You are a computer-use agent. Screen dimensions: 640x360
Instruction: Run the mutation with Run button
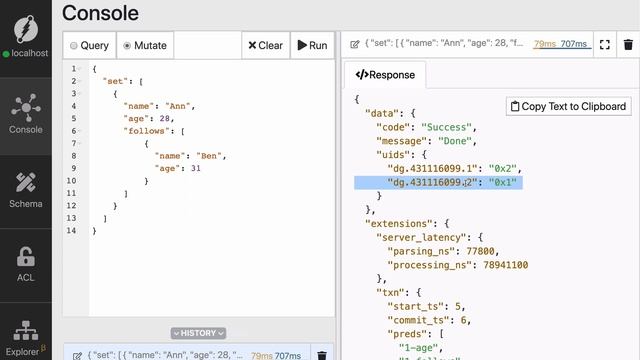(312, 45)
